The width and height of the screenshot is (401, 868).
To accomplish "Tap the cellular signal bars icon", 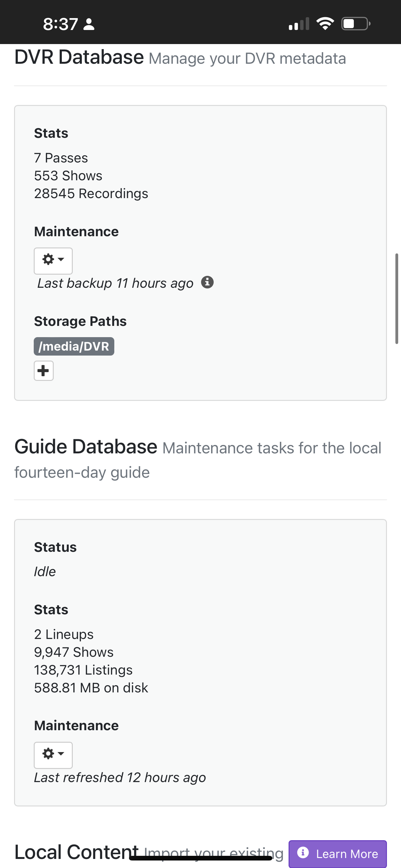I will pyautogui.click(x=299, y=24).
